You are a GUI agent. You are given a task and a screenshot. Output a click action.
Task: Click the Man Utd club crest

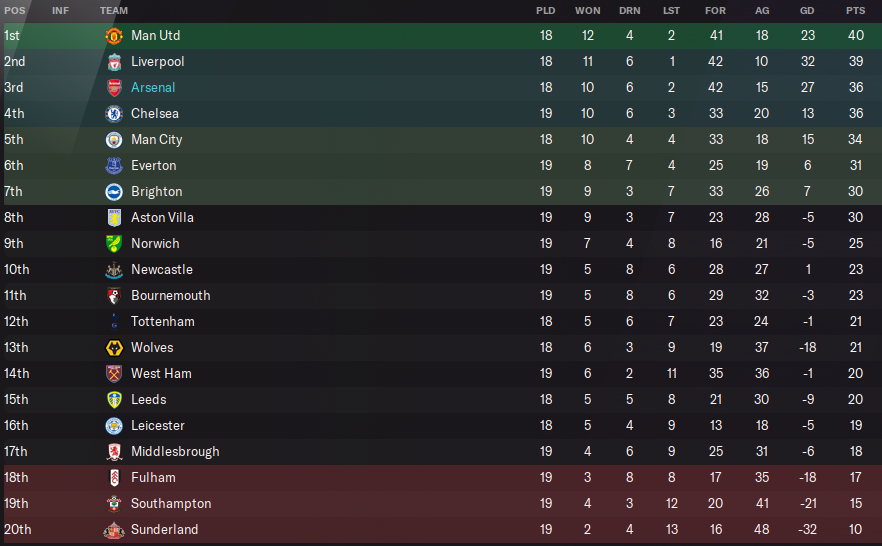tap(113, 36)
